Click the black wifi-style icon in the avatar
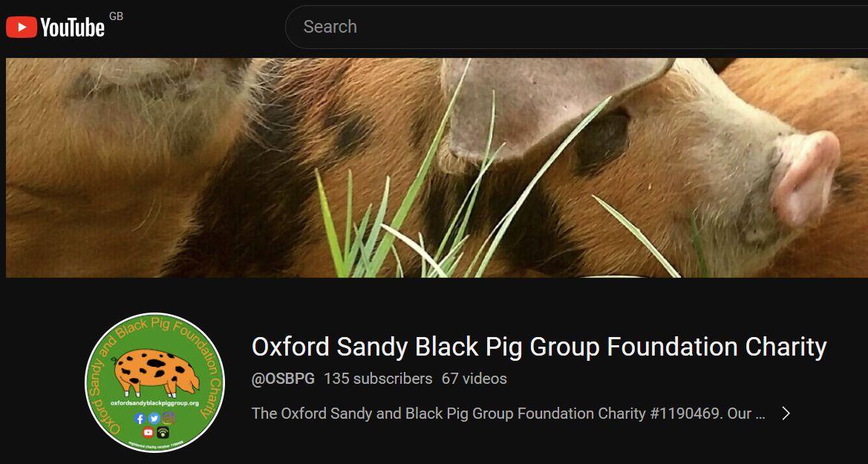The image size is (868, 464). point(162,432)
